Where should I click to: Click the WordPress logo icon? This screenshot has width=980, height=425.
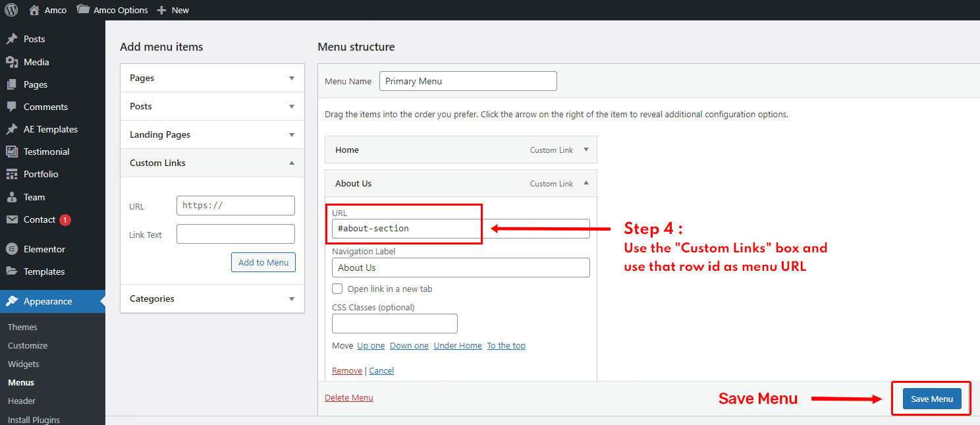pos(11,10)
